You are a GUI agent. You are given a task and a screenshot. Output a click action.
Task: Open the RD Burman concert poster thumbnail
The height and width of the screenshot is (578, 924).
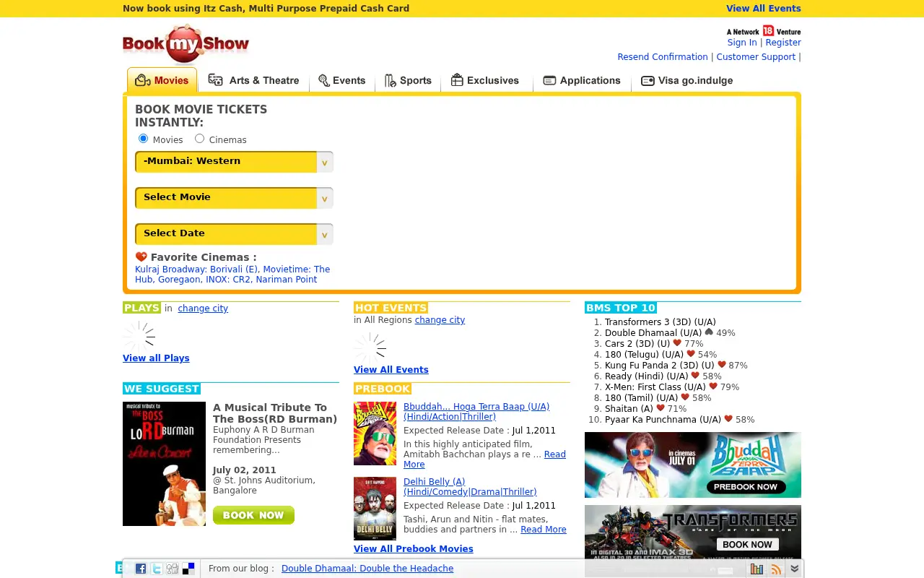click(x=164, y=464)
